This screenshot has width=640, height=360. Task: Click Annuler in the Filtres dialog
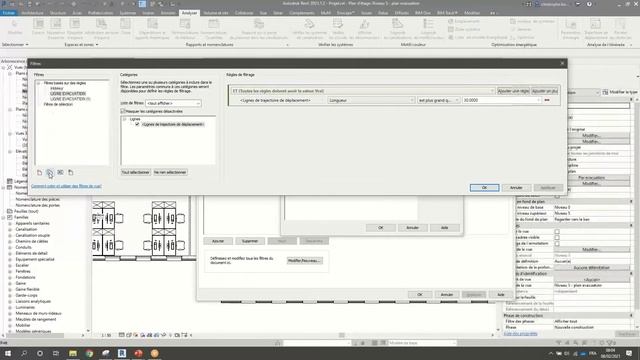pyautogui.click(x=516, y=187)
